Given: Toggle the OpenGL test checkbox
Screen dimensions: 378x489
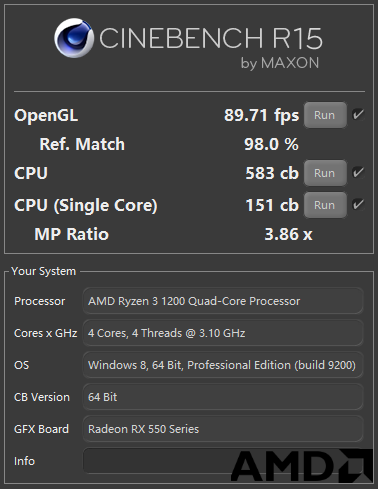Looking at the screenshot, I should (x=358, y=115).
